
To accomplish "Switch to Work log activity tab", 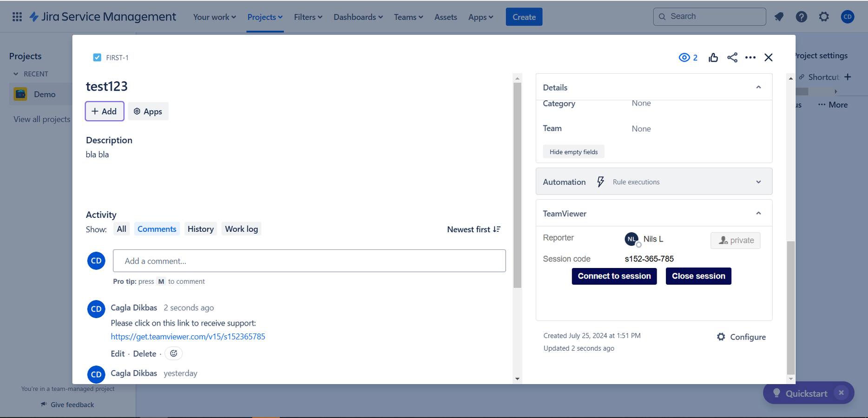I will point(241,229).
